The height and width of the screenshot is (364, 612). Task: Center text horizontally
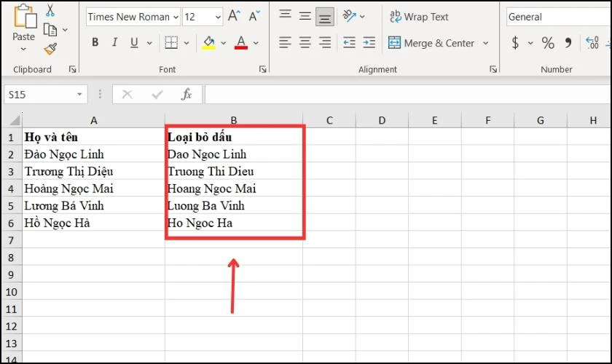pyautogui.click(x=305, y=42)
